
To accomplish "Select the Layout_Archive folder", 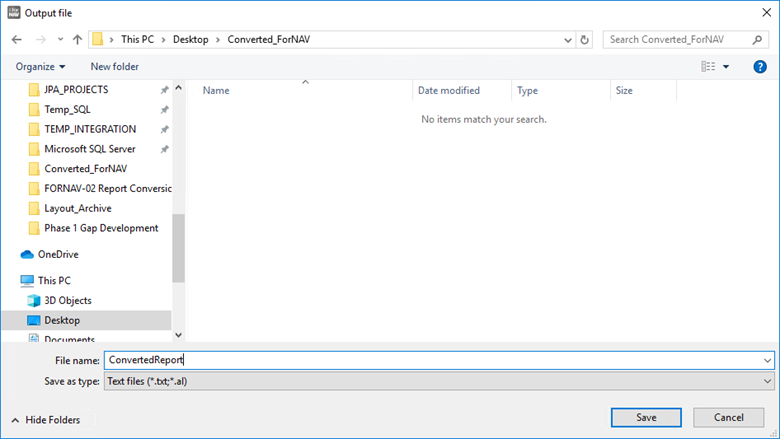I will pyautogui.click(x=77, y=208).
